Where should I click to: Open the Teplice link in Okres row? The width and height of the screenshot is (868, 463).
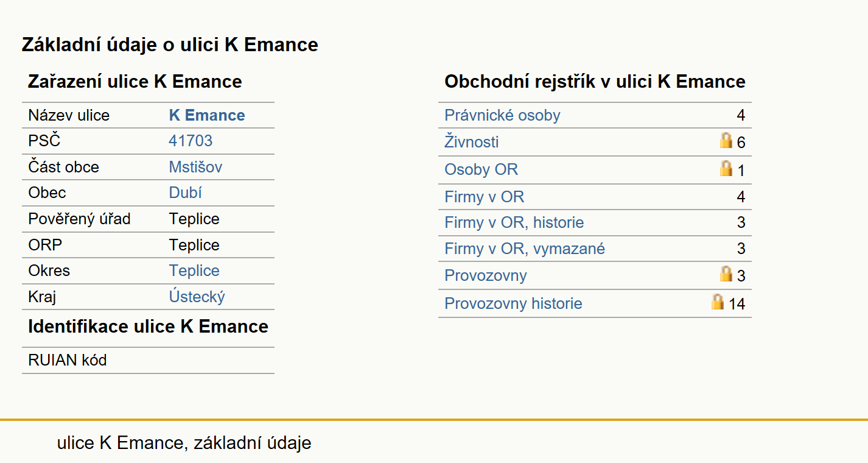point(194,270)
